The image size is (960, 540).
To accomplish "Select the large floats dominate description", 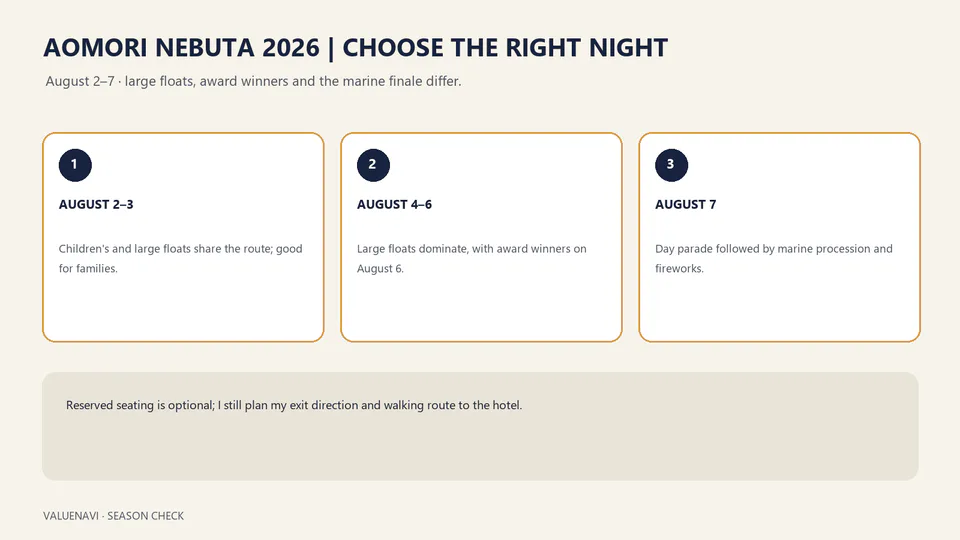I will (471, 258).
